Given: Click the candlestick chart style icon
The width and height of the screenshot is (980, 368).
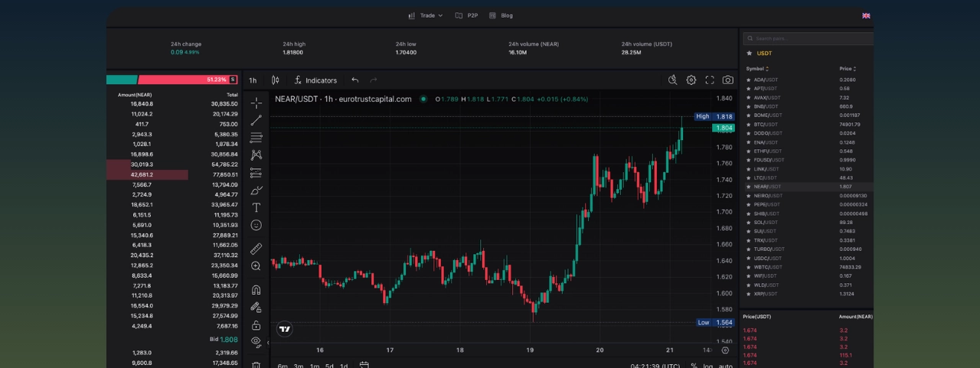Looking at the screenshot, I should coord(275,80).
